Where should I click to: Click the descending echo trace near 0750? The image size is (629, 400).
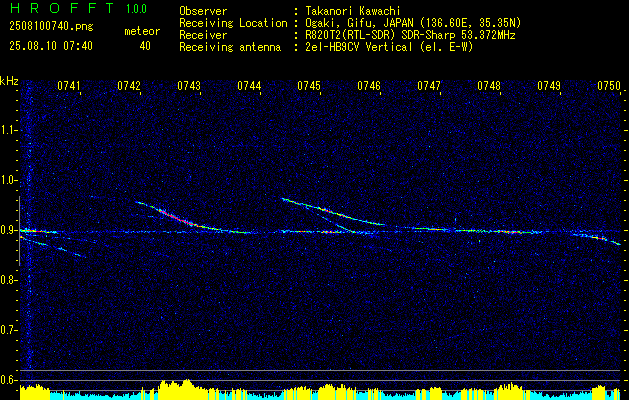598,238
